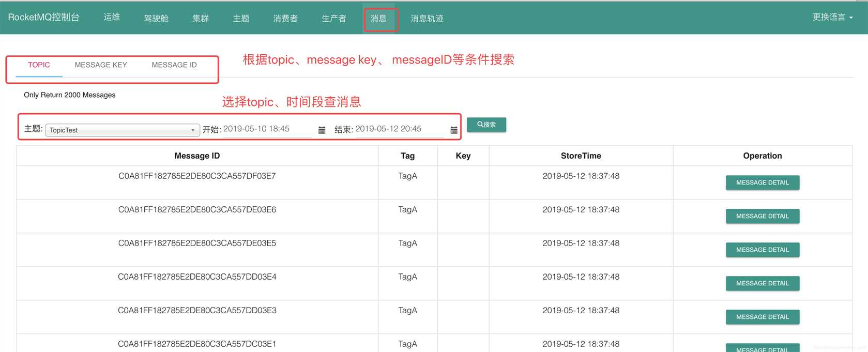Screen dimensions: 868x352
Task: Open MESSAGE DETAIL for ID ending DD03E4
Action: tap(763, 283)
